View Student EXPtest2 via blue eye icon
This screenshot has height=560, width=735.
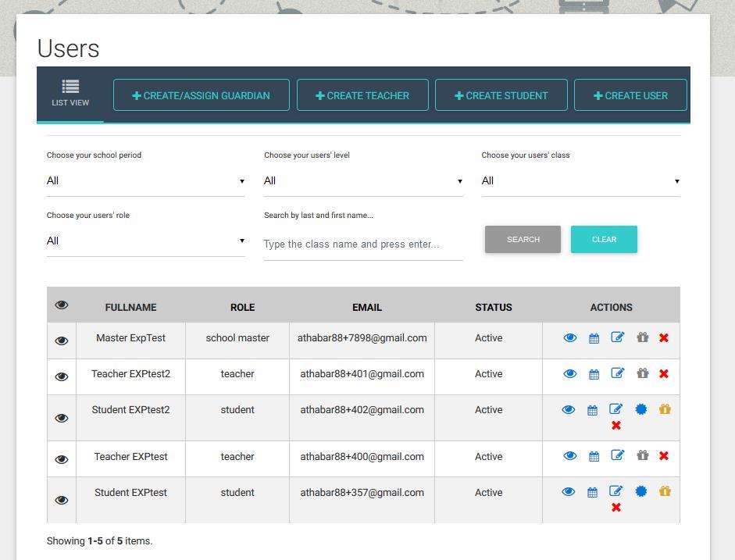coord(568,409)
